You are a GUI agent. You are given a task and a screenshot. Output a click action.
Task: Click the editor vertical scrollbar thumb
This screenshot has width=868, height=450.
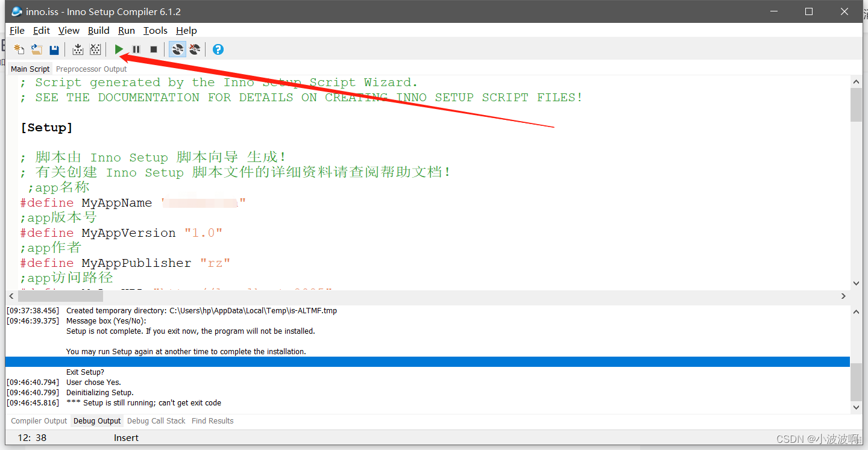click(856, 104)
